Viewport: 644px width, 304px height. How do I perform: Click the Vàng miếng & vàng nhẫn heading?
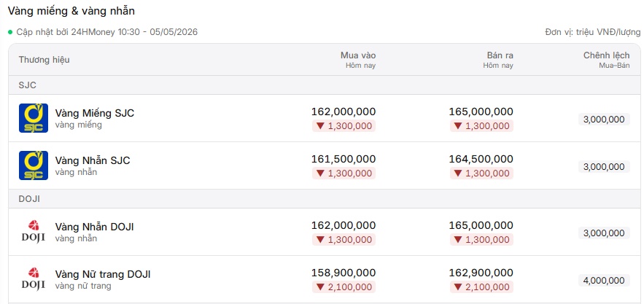tap(71, 11)
